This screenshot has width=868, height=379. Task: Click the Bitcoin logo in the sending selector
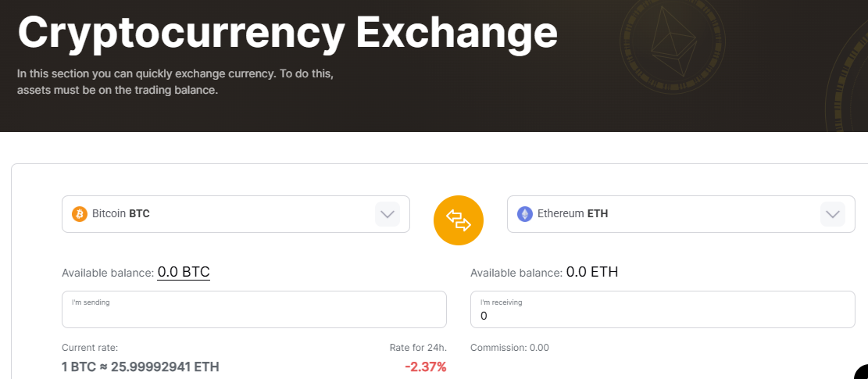[x=79, y=213]
